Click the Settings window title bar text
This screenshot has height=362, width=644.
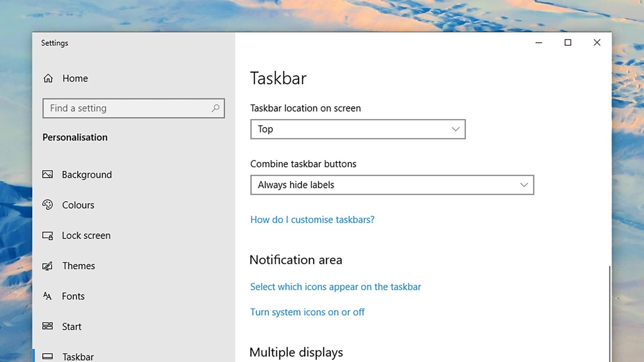55,43
